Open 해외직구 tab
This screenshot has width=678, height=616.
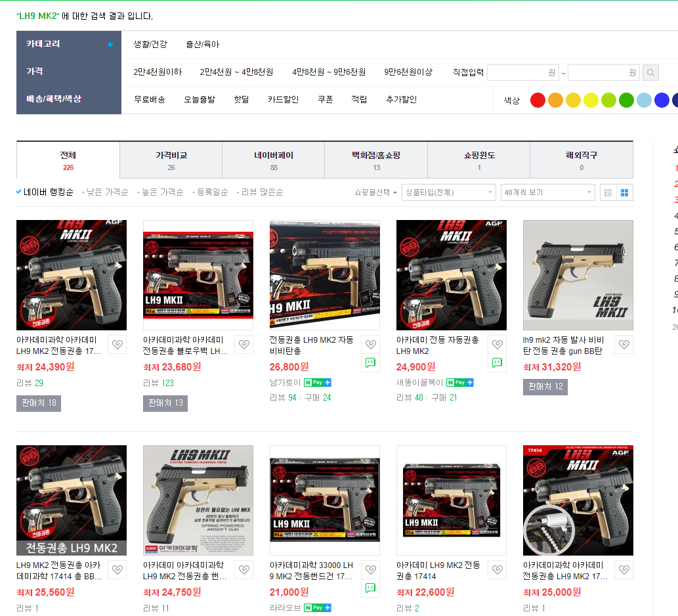[x=582, y=160]
